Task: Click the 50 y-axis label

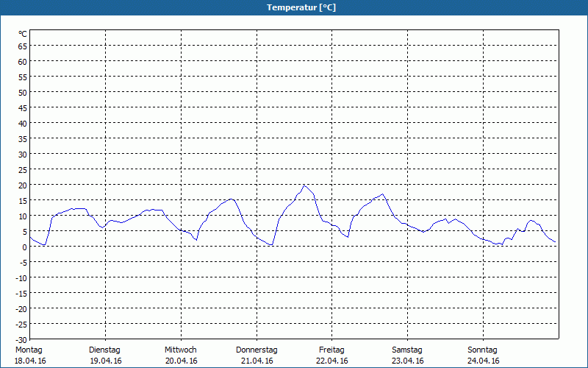Action: (23, 93)
